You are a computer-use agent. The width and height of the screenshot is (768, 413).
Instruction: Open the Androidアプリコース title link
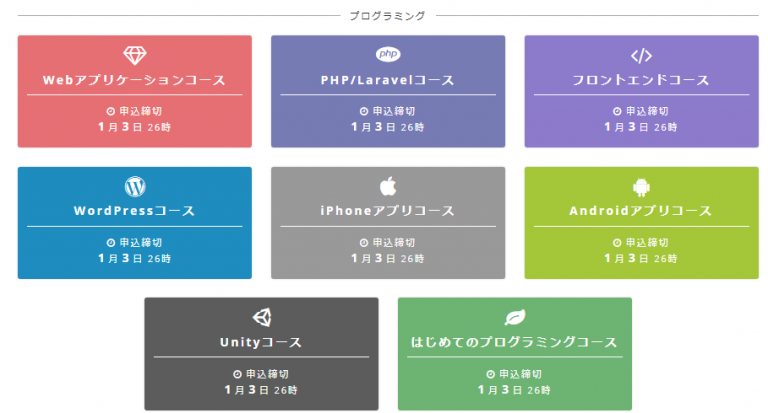(641, 211)
